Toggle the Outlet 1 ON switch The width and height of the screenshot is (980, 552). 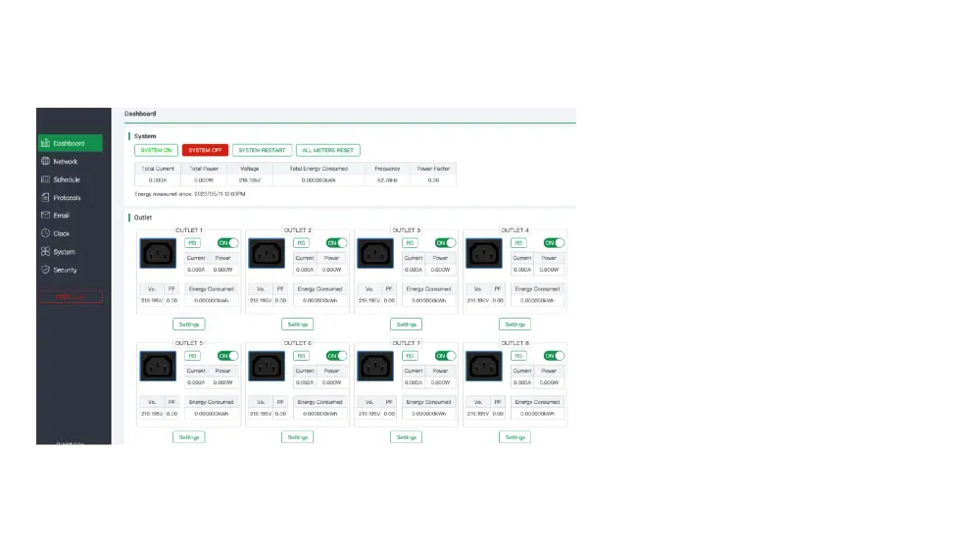click(228, 242)
